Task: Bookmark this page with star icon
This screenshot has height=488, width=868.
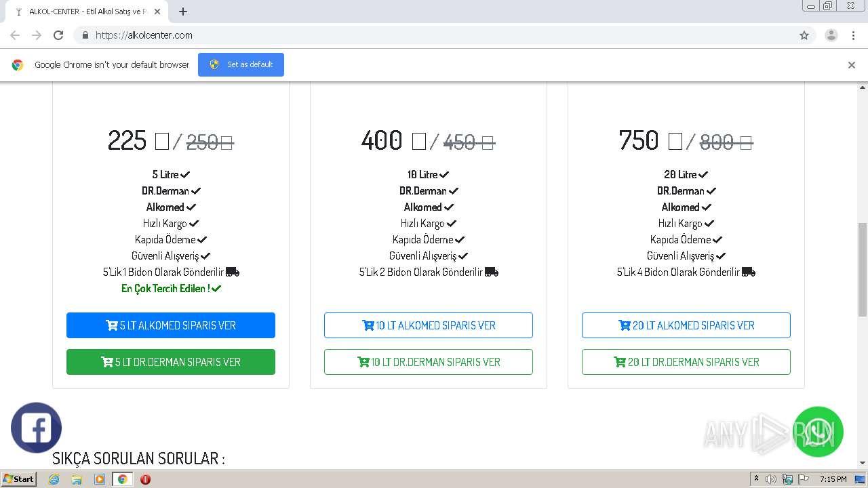Action: [x=804, y=35]
